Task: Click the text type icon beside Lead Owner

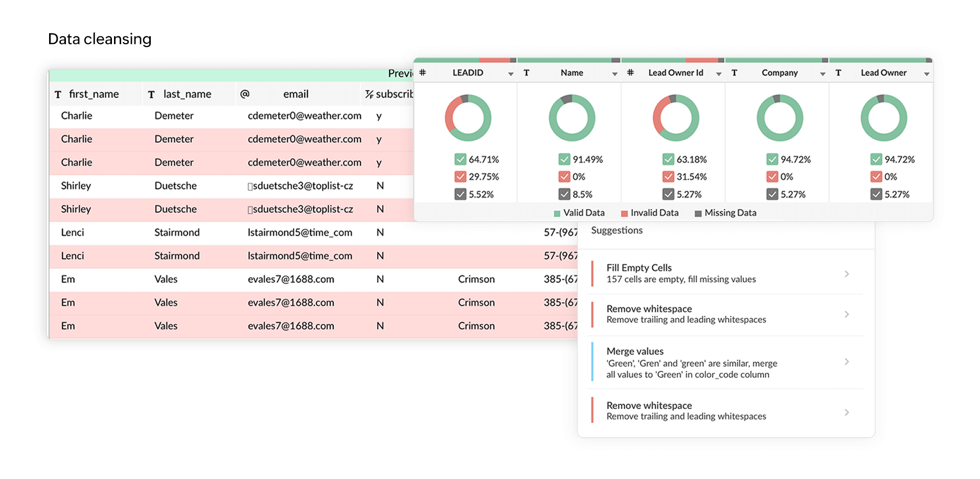Action: (838, 73)
